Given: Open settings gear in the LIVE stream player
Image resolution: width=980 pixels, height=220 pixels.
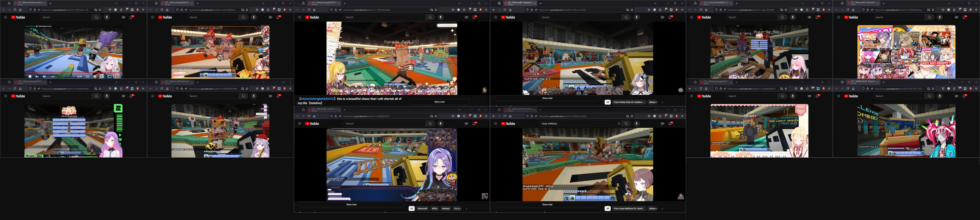Looking at the screenshot, I should click(95, 77).
